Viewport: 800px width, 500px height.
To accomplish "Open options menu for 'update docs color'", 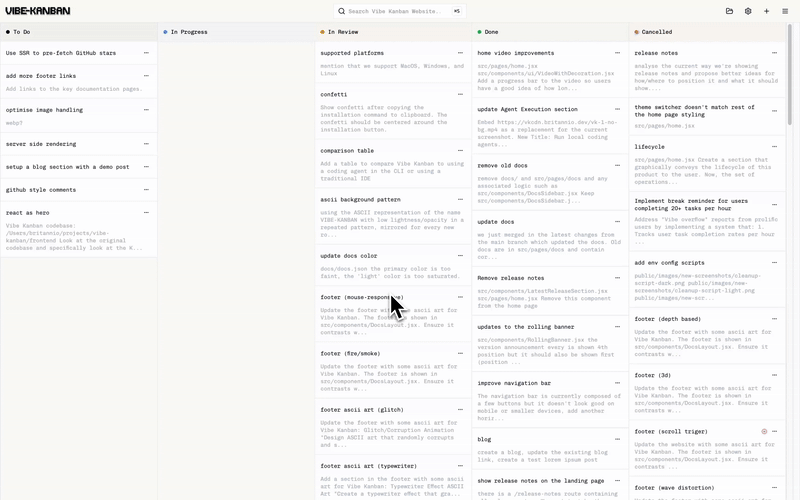I will pyautogui.click(x=460, y=256).
